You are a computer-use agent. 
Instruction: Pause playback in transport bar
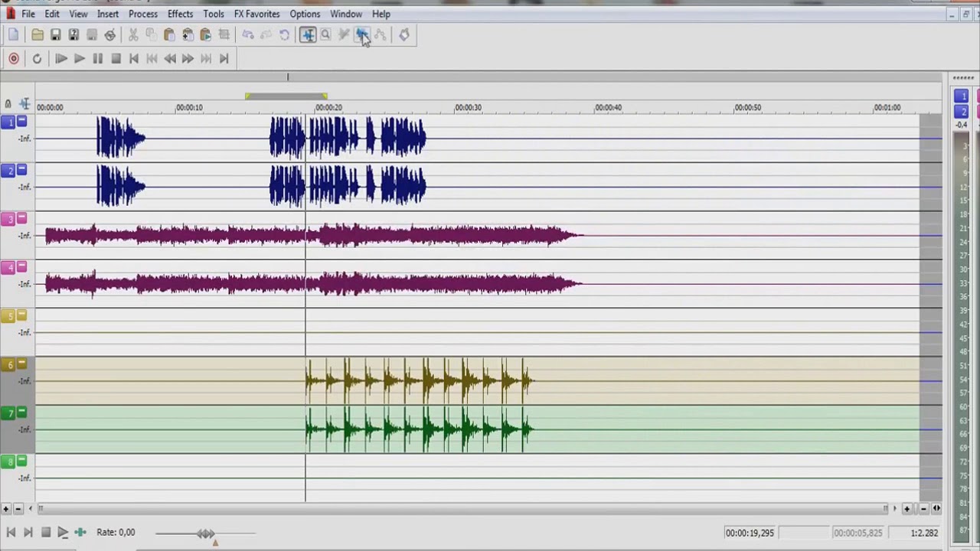98,59
